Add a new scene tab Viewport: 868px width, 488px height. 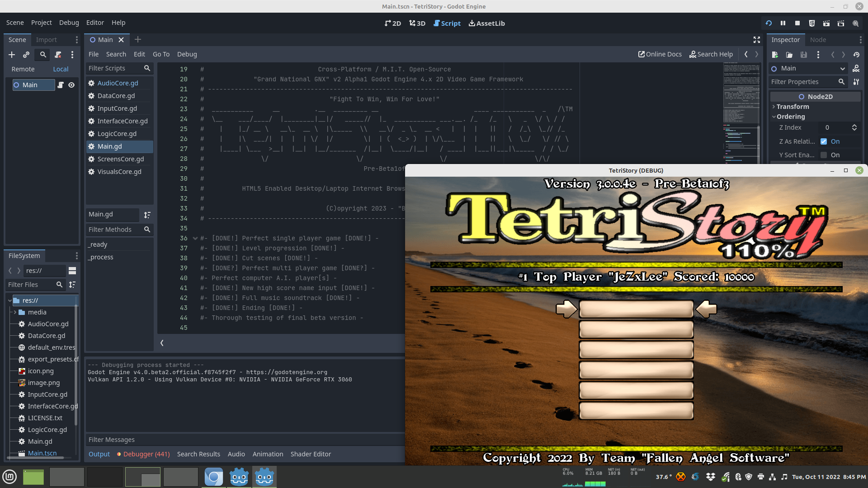click(138, 40)
